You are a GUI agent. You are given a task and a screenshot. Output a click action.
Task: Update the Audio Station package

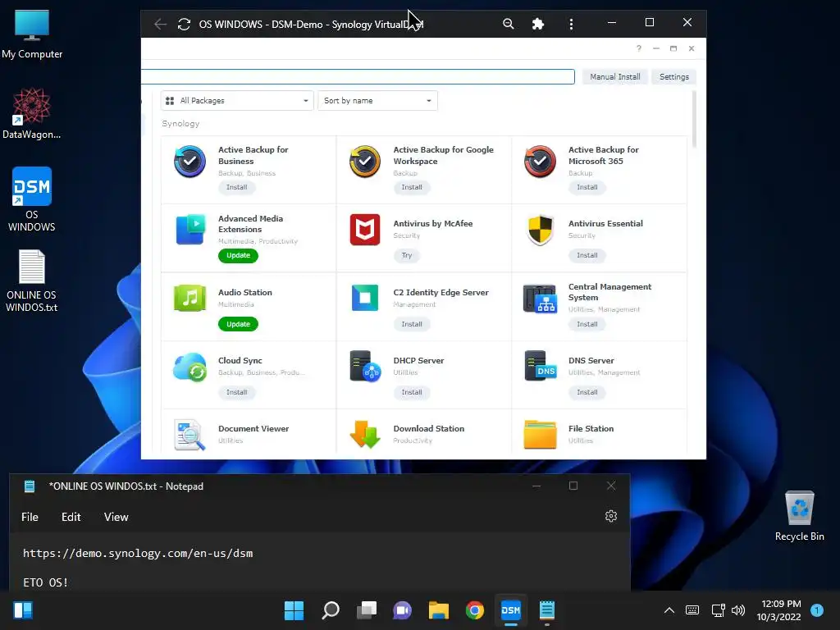click(x=238, y=324)
